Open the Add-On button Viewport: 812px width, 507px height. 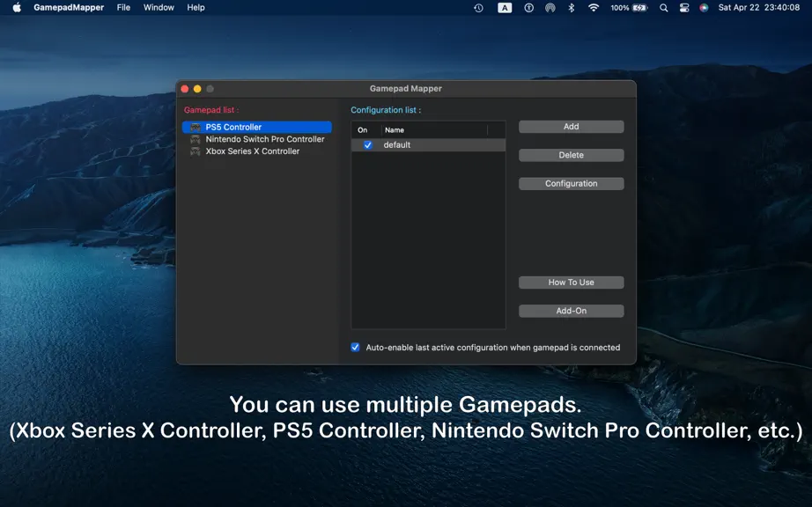coord(572,311)
